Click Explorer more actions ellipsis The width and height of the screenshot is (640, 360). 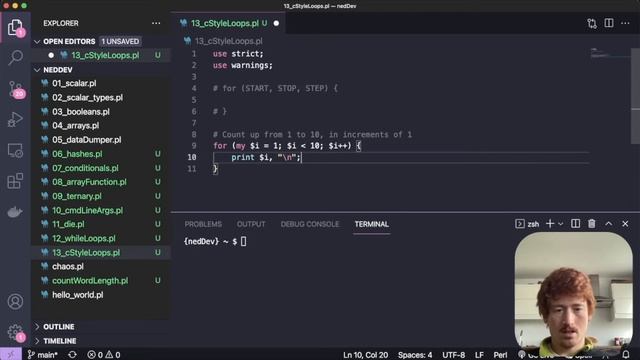point(156,23)
